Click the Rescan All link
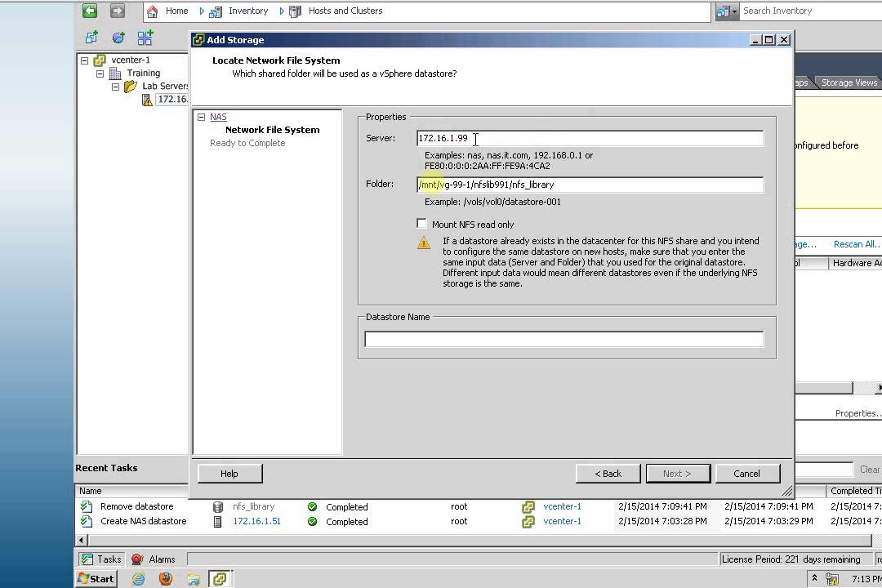Image resolution: width=882 pixels, height=588 pixels. 857,244
